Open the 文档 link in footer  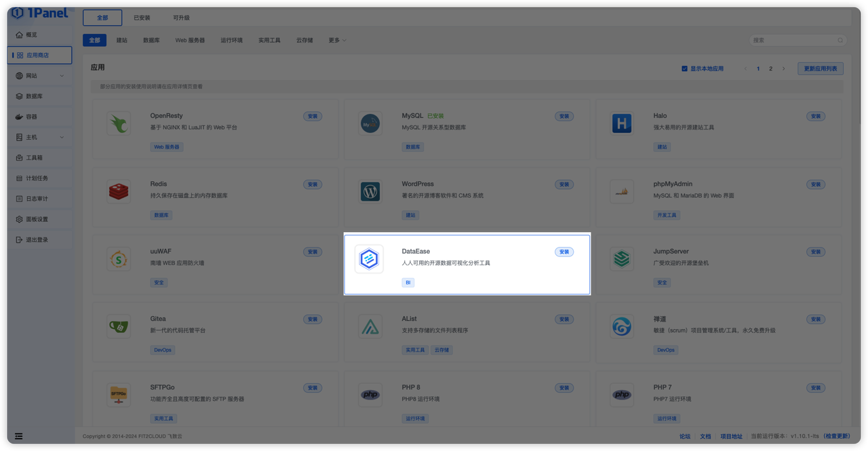coord(705,436)
